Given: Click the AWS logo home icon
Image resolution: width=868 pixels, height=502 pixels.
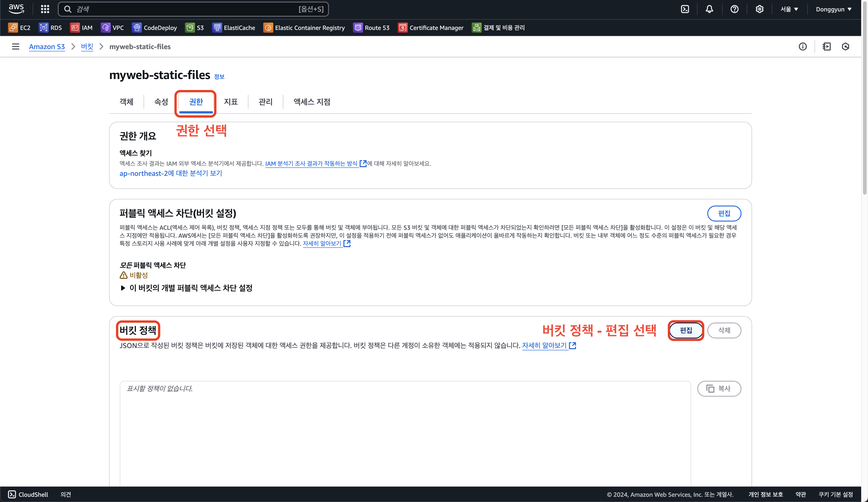Looking at the screenshot, I should click(16, 9).
